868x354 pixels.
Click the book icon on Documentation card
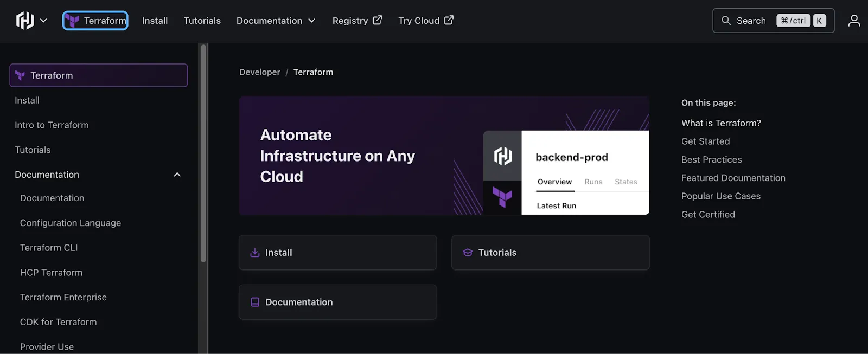coord(254,302)
